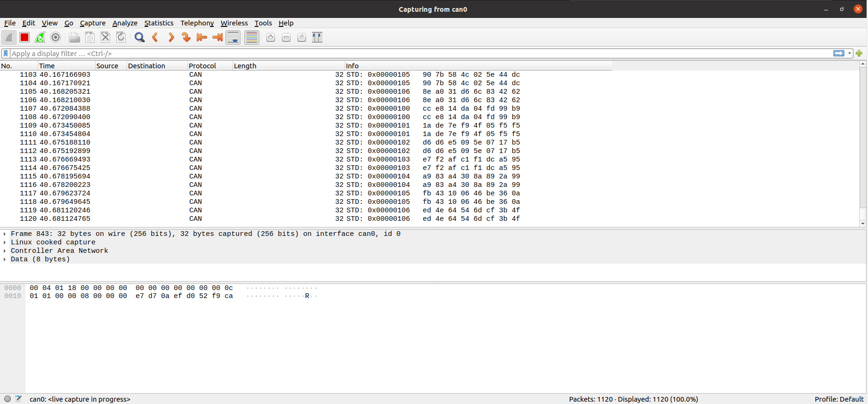Image resolution: width=868 pixels, height=404 pixels.
Task: Open the Analyze menu
Action: pos(125,23)
